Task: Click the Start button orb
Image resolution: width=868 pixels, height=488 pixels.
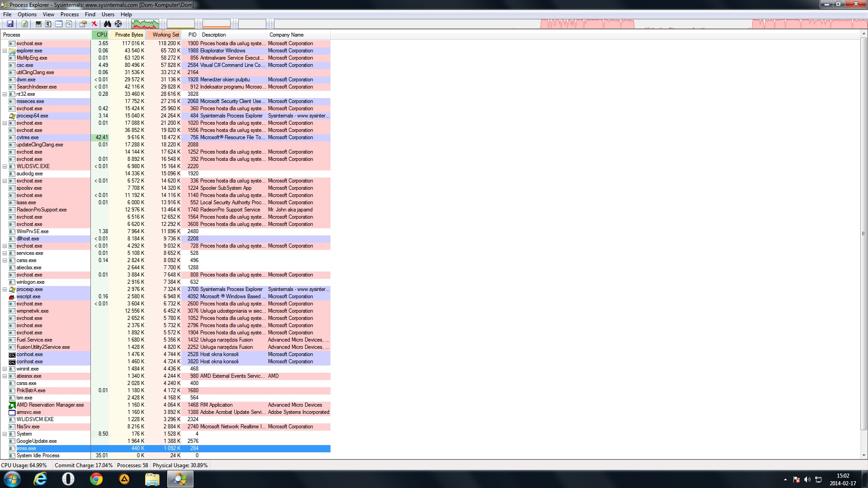Action: pos(12,479)
